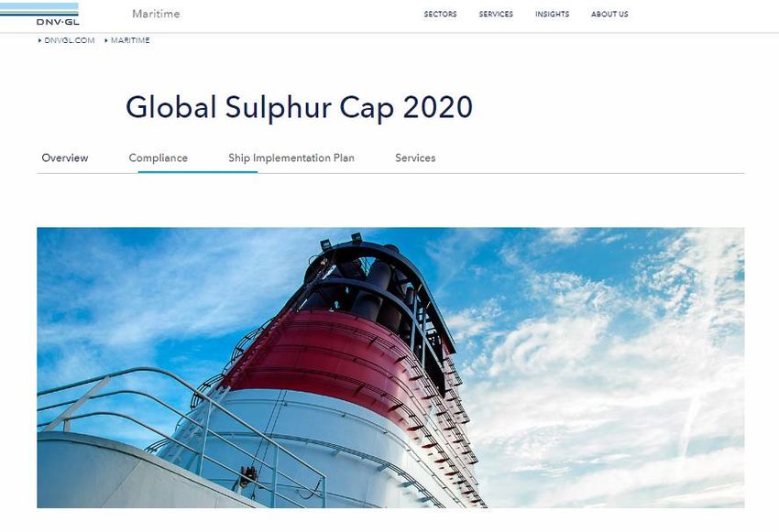Click the arrow before DNVGL.COM breadcrumb
779x532 pixels.
[x=39, y=40]
